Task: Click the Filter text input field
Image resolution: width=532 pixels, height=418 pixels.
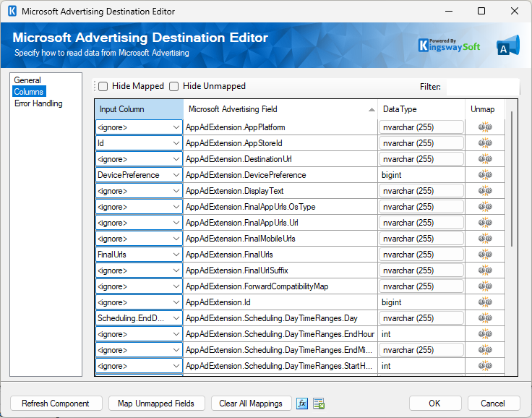Action: [482, 87]
